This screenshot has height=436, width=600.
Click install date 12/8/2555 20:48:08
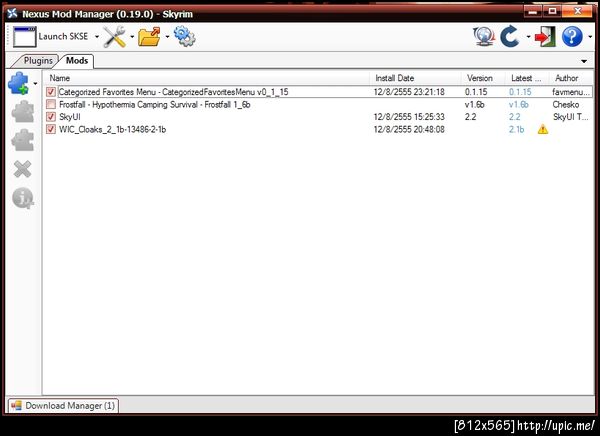[x=409, y=129]
